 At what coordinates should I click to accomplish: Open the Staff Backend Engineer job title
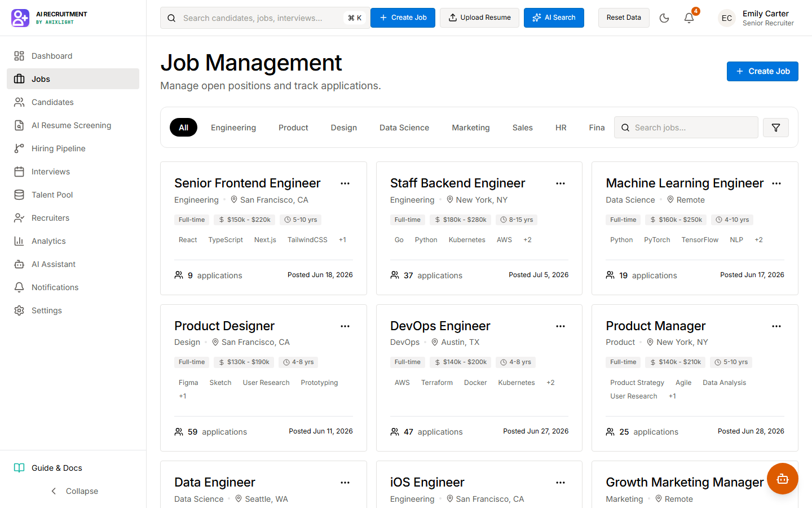457,183
